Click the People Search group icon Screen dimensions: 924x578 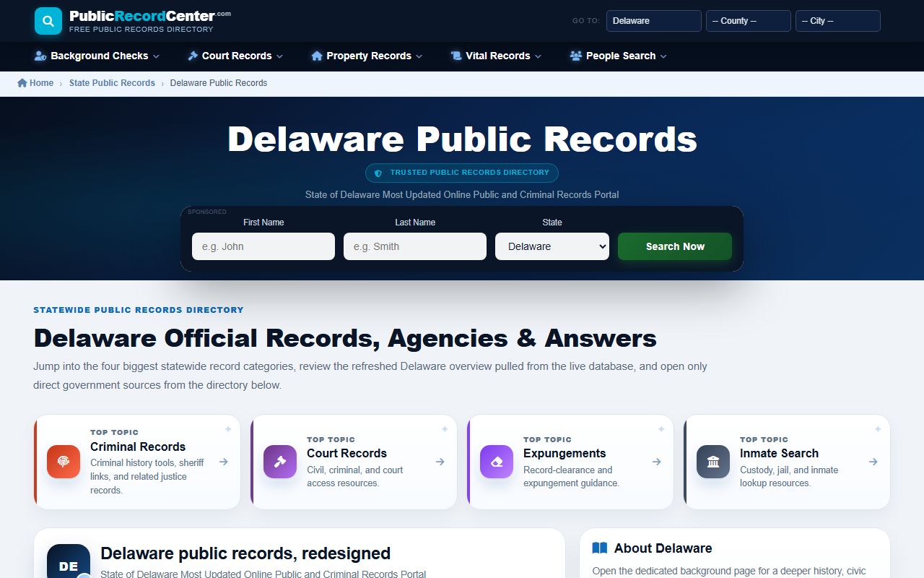(576, 56)
